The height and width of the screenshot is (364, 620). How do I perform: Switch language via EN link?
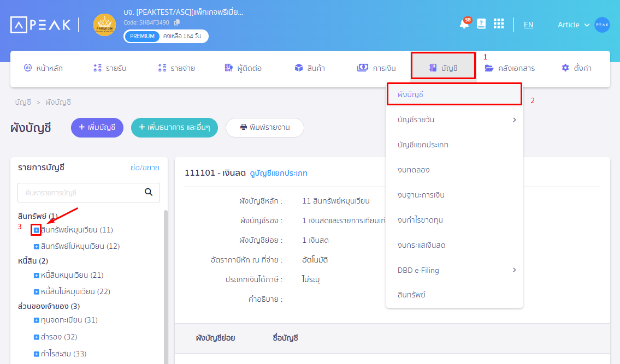click(528, 25)
